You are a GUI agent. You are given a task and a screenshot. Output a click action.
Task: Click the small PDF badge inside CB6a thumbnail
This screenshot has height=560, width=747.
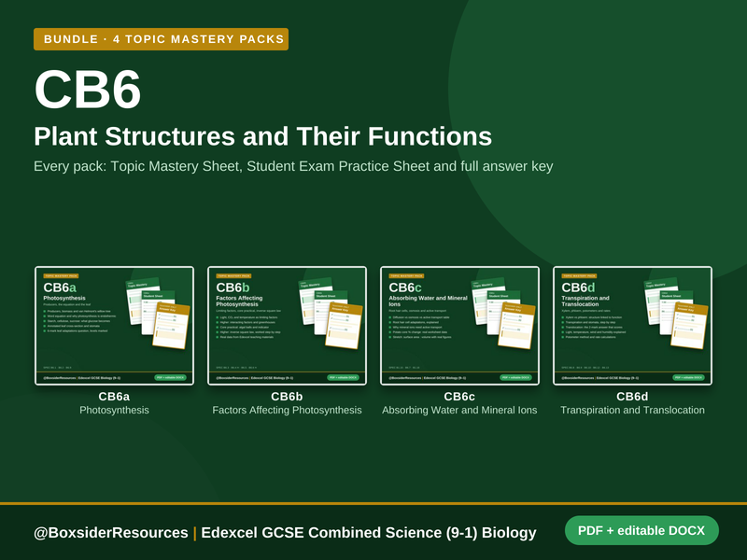[170, 378]
